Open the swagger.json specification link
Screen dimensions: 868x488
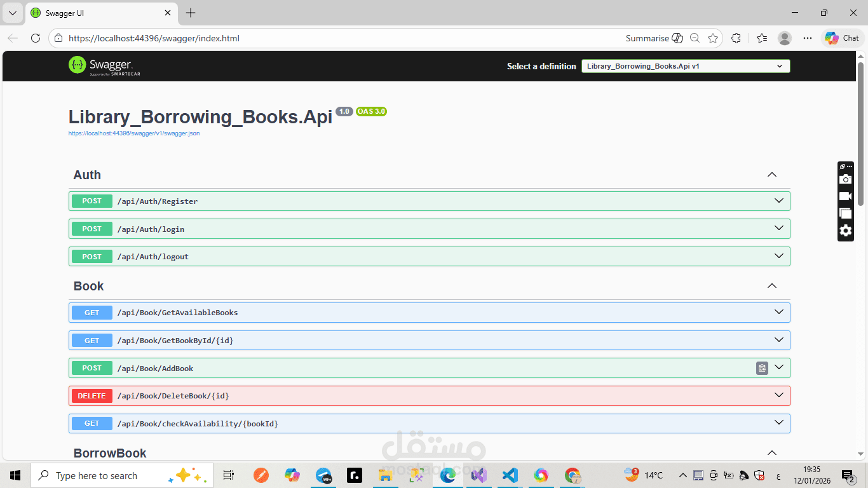click(133, 133)
